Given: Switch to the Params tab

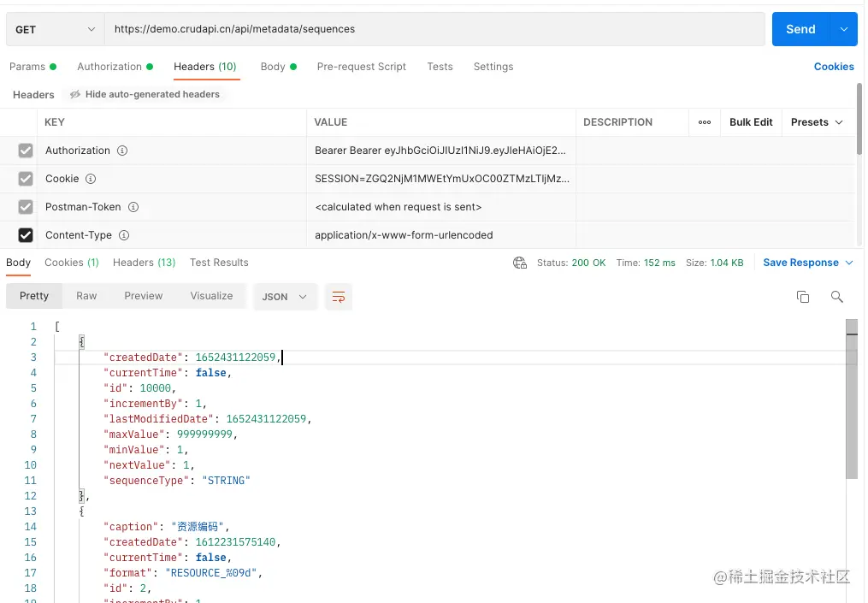Looking at the screenshot, I should pos(32,67).
